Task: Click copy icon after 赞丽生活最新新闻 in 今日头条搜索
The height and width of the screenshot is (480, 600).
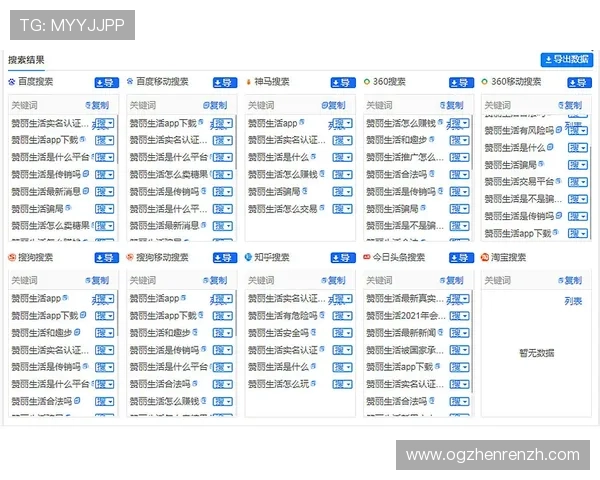Action: (440, 332)
